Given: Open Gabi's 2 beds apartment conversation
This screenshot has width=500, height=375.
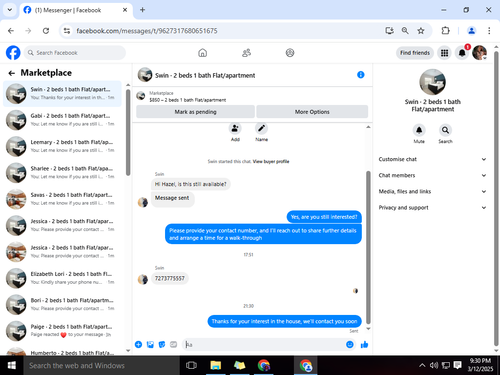Looking at the screenshot, I should pyautogui.click(x=62, y=120).
